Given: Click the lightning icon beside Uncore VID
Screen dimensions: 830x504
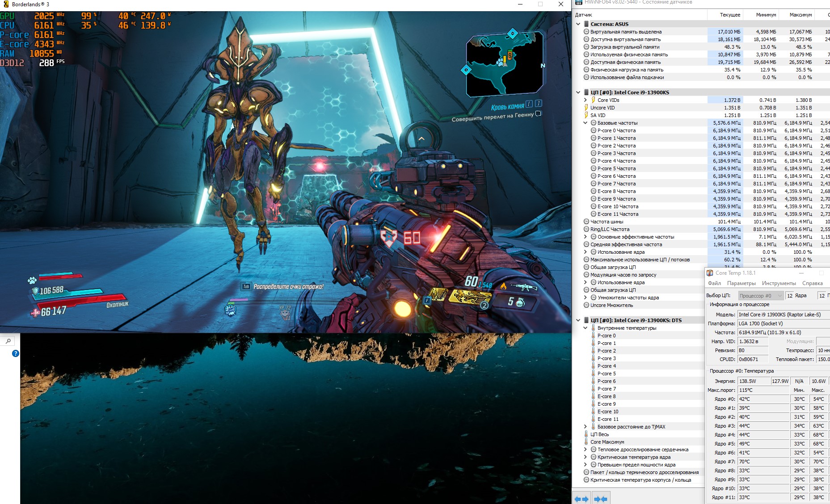Looking at the screenshot, I should click(x=586, y=108).
